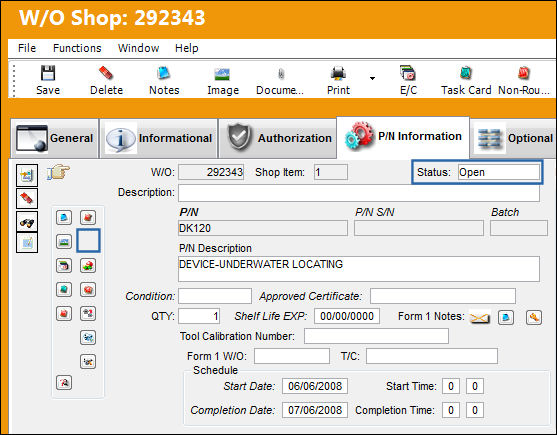Click the binoculars find icon
This screenshot has height=435, width=557.
tap(27, 222)
